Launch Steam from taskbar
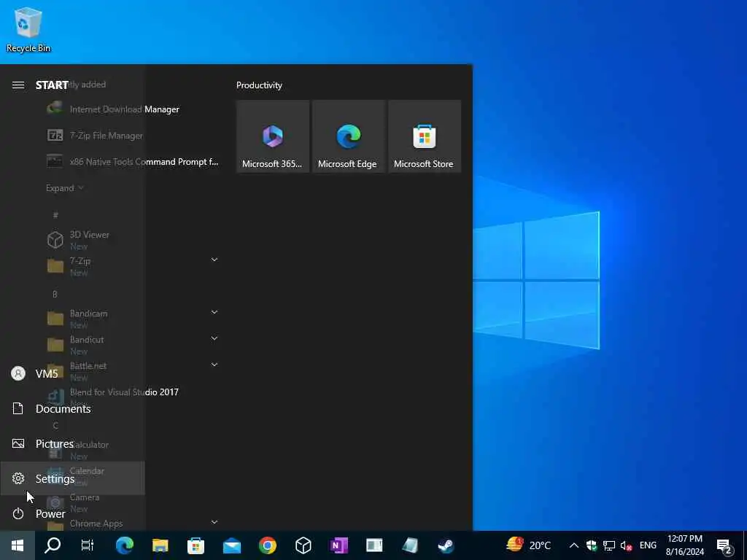Screen dimensions: 747x560 (446, 545)
